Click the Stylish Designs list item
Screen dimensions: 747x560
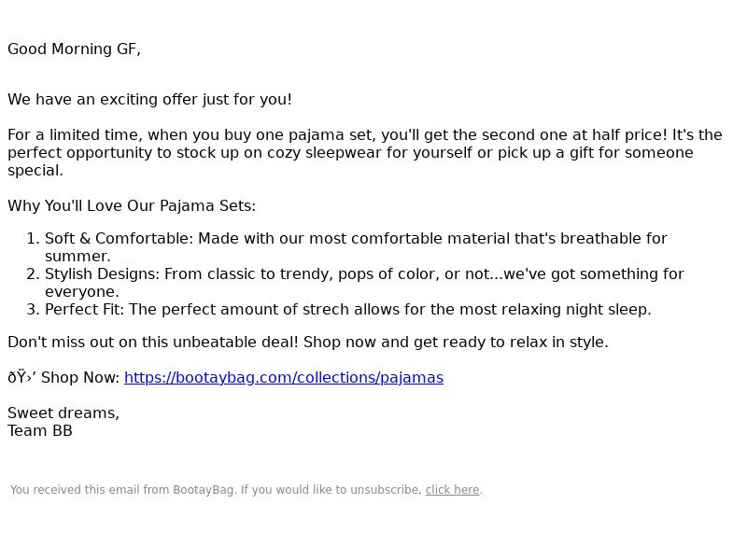pos(364,283)
